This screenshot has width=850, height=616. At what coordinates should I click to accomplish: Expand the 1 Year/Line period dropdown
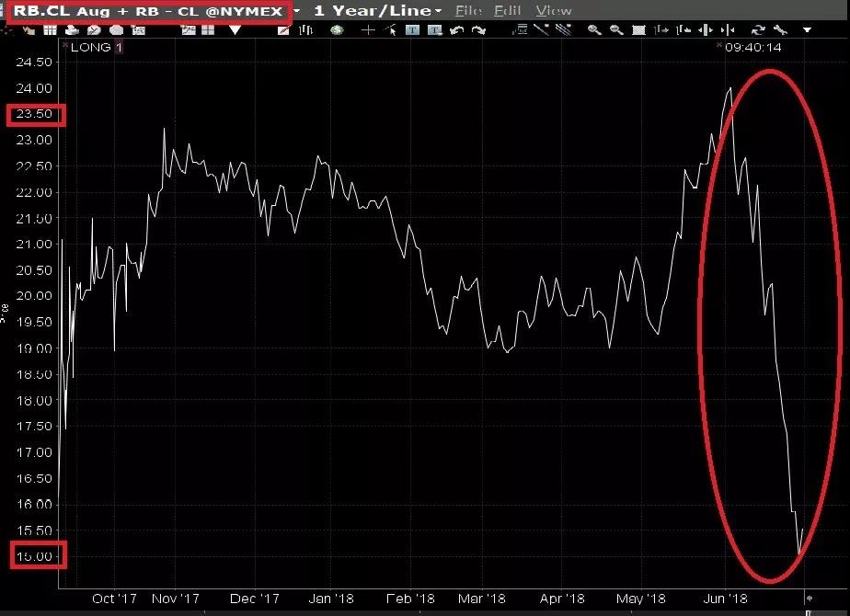(x=438, y=11)
